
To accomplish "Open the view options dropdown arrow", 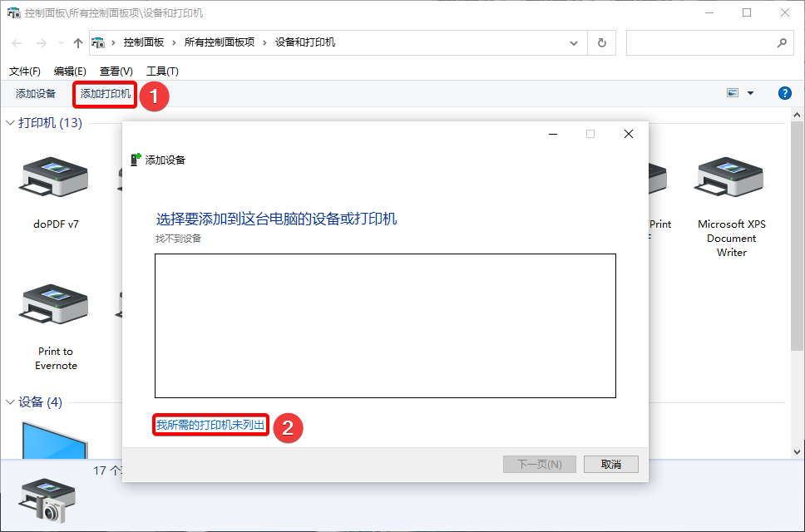I will tap(751, 93).
